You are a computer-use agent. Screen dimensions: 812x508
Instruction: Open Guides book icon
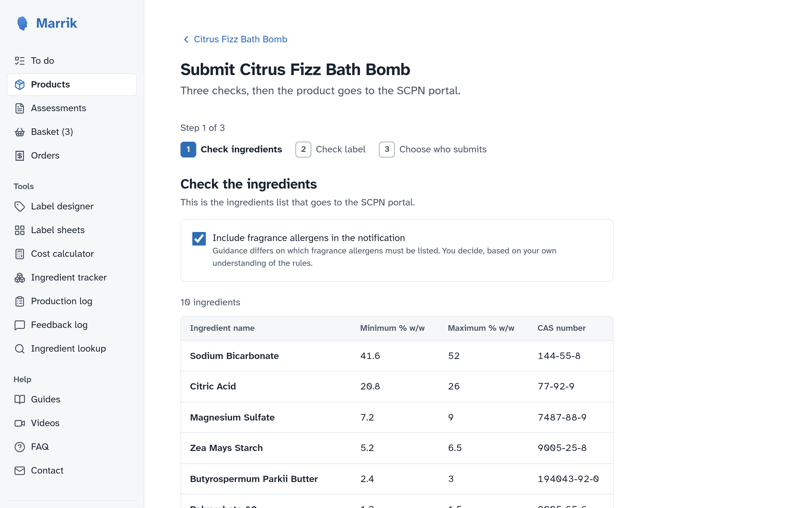20,399
